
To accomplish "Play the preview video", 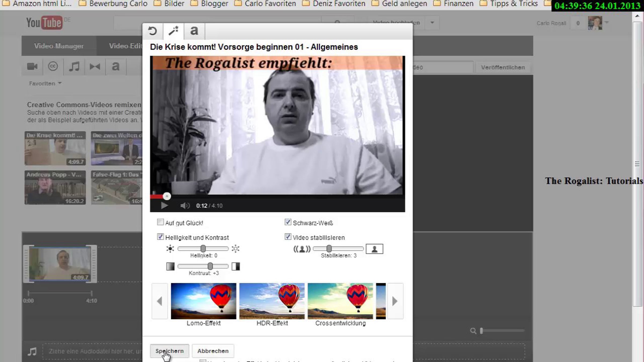I will [164, 206].
